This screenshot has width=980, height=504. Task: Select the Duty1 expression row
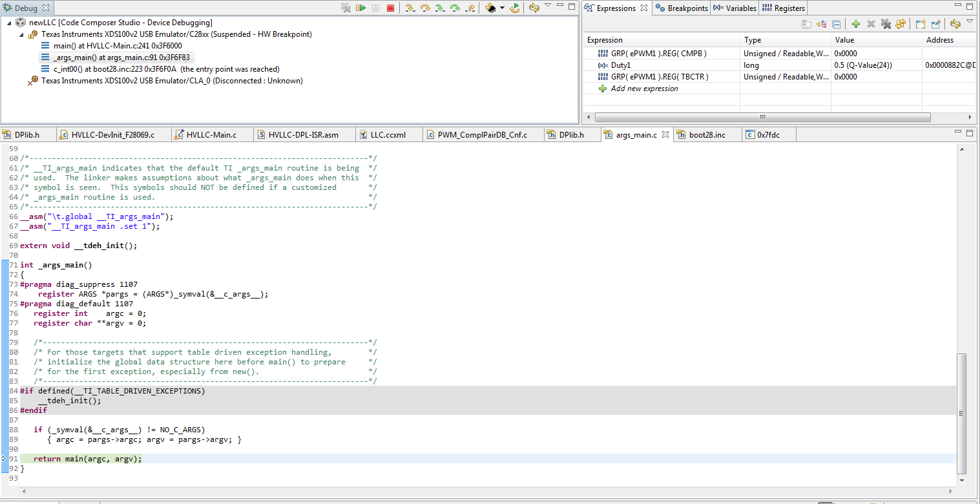click(779, 65)
